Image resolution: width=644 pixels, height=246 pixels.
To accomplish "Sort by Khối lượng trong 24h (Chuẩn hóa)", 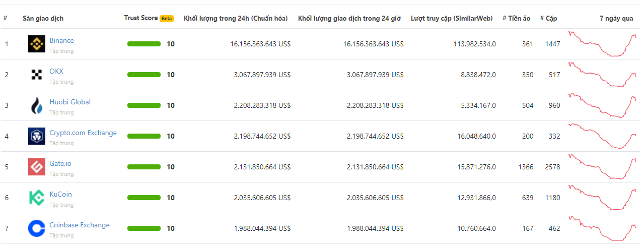I will pyautogui.click(x=236, y=19).
